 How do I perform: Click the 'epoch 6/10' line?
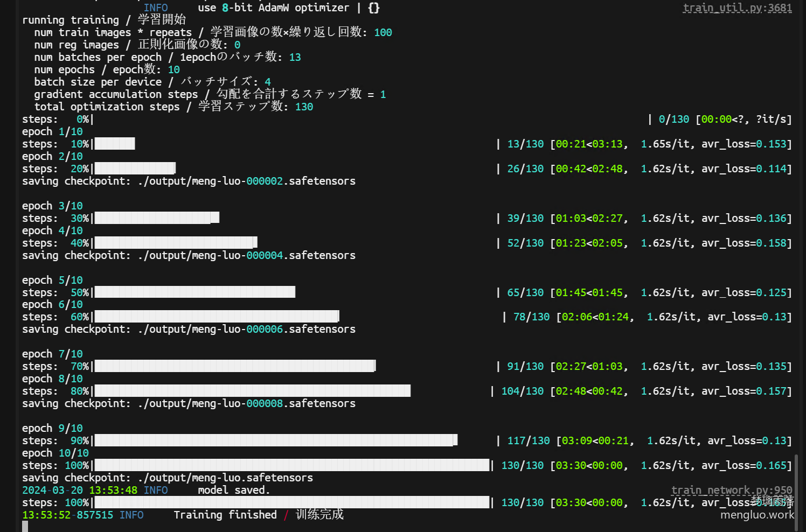click(52, 304)
